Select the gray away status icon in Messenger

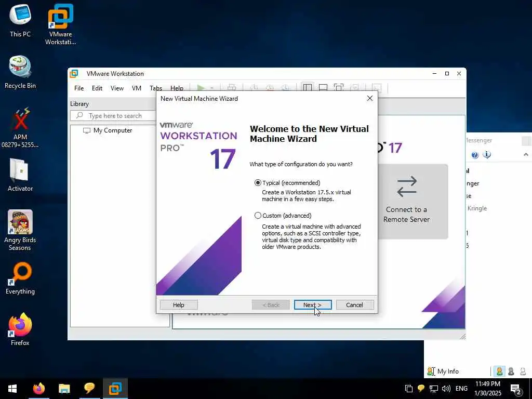coord(511,371)
